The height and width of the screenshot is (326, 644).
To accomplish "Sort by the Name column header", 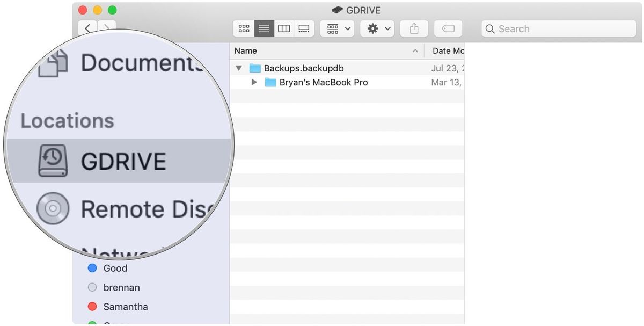I will (x=245, y=50).
